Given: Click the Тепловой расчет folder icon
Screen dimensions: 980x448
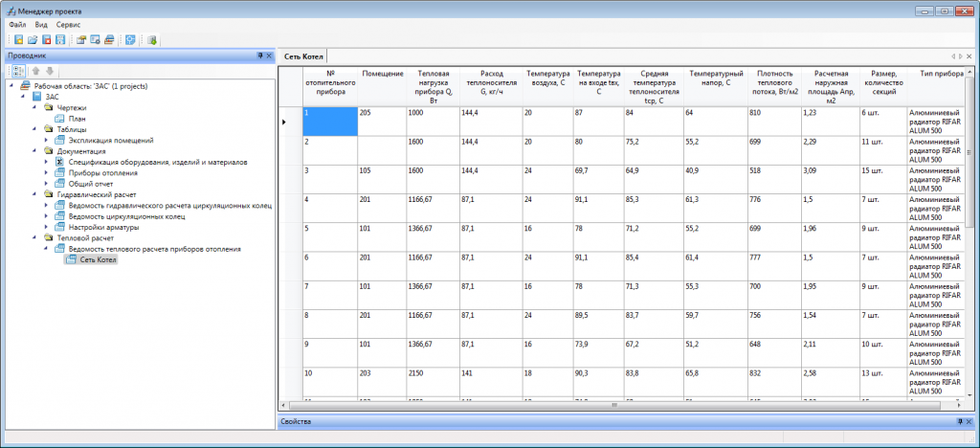Looking at the screenshot, I should click(48, 238).
